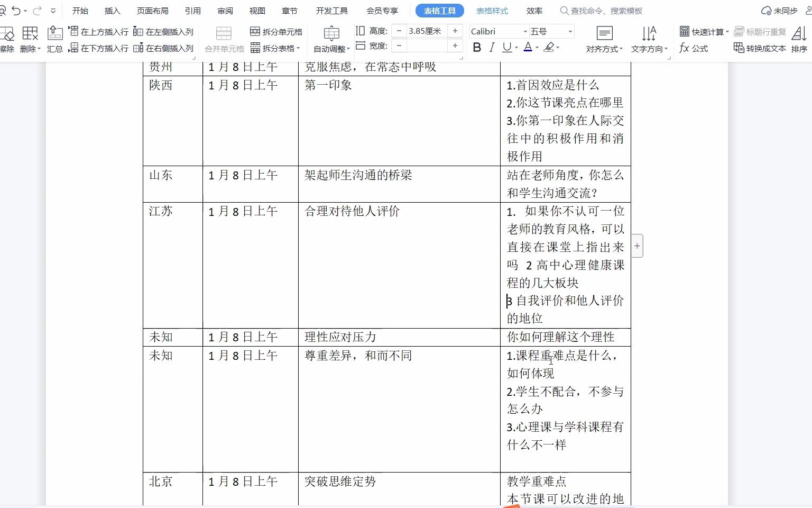Open the 引用 tab

192,11
